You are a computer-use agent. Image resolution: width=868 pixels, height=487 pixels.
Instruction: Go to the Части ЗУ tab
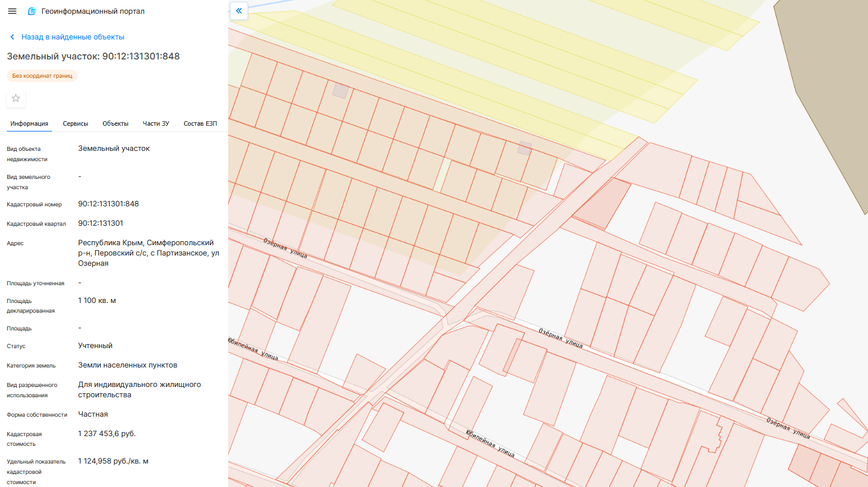pyautogui.click(x=156, y=123)
